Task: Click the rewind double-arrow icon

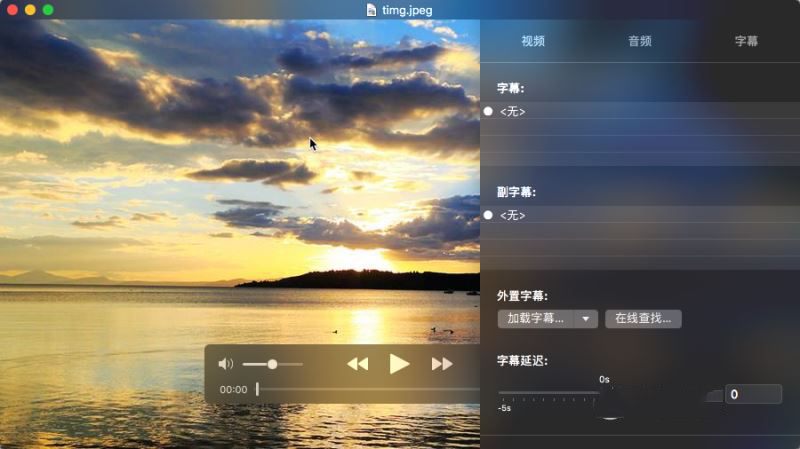Action: pos(357,364)
